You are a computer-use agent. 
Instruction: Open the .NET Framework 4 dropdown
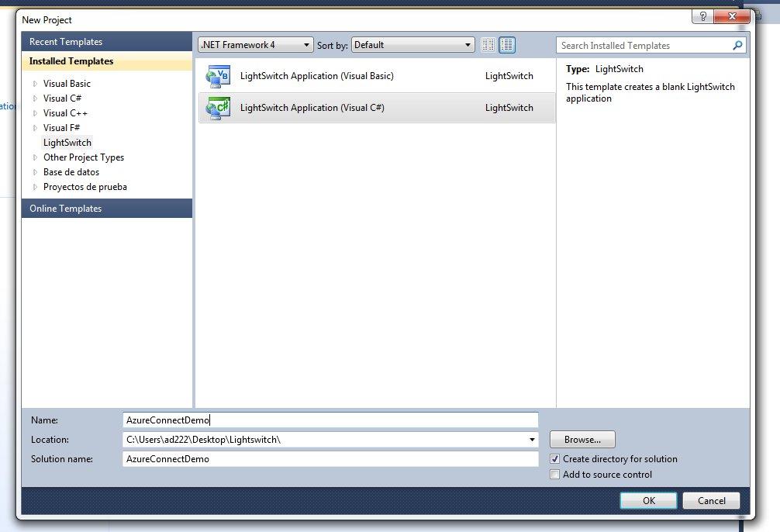[256, 45]
